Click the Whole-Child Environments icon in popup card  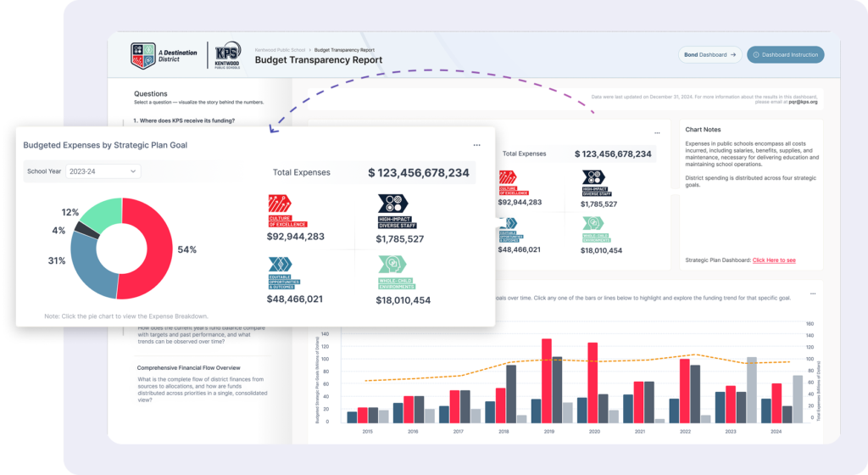pos(392,265)
